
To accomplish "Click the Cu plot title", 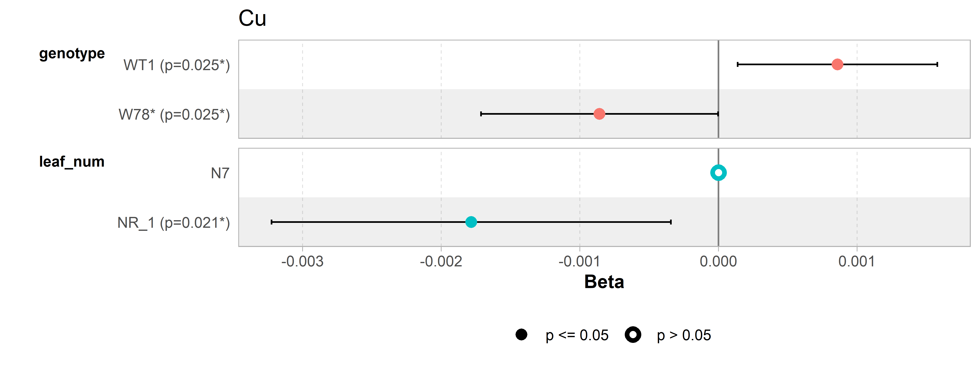I will click(252, 18).
